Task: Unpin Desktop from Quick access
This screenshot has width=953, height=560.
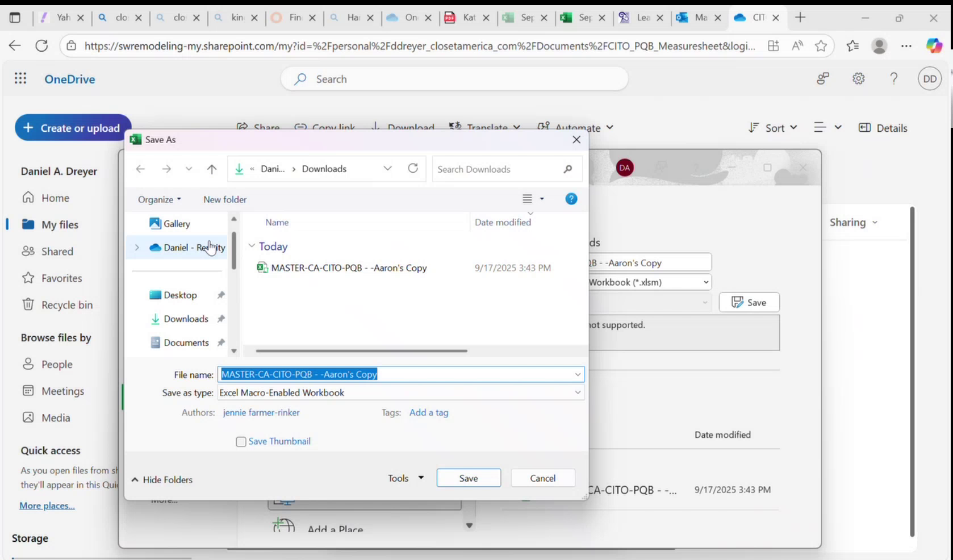Action: pyautogui.click(x=221, y=295)
